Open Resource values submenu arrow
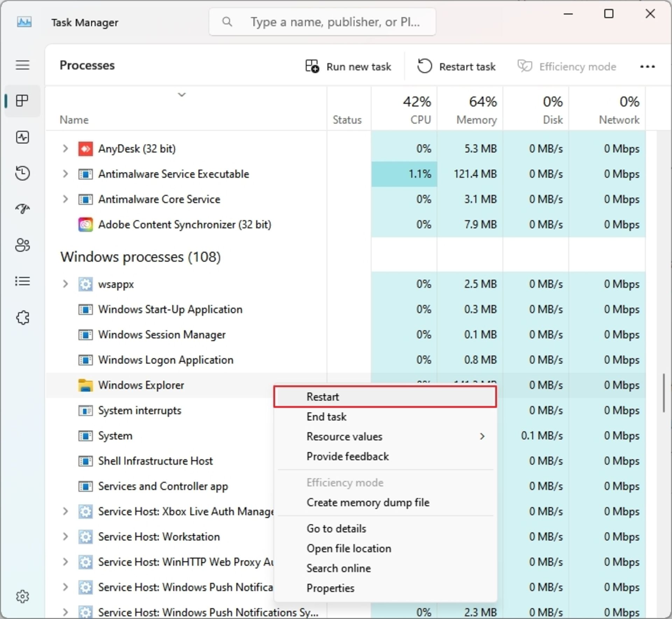The width and height of the screenshot is (672, 619). click(x=482, y=436)
